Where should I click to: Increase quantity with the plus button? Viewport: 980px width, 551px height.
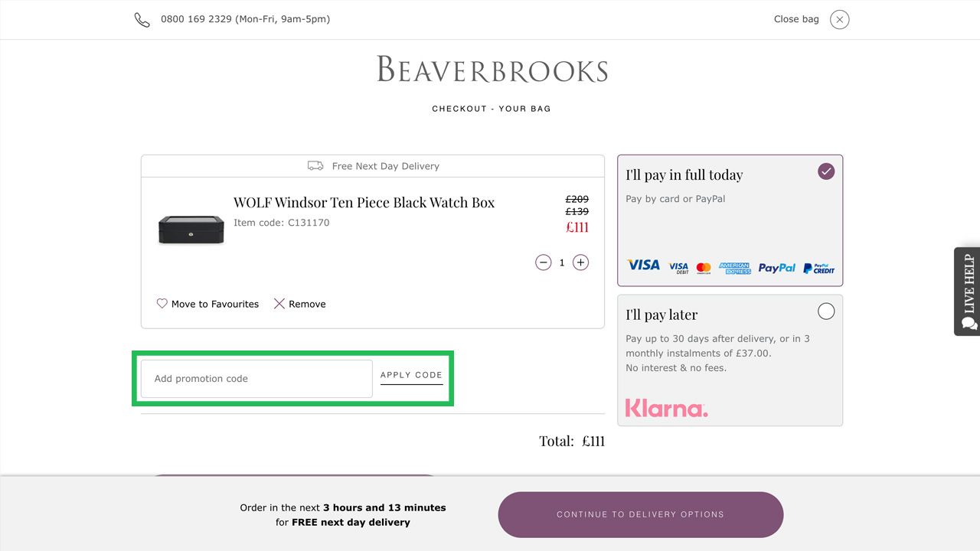coord(581,262)
